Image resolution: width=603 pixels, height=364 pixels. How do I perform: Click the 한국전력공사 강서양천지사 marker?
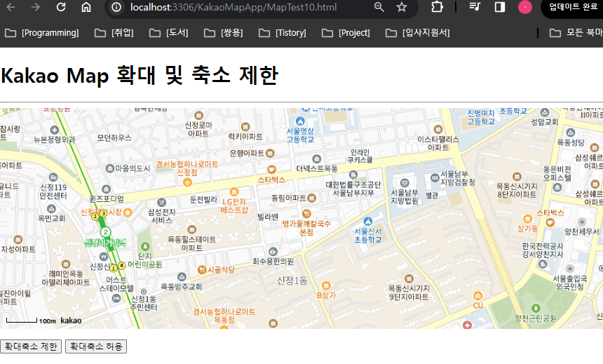pos(543,264)
